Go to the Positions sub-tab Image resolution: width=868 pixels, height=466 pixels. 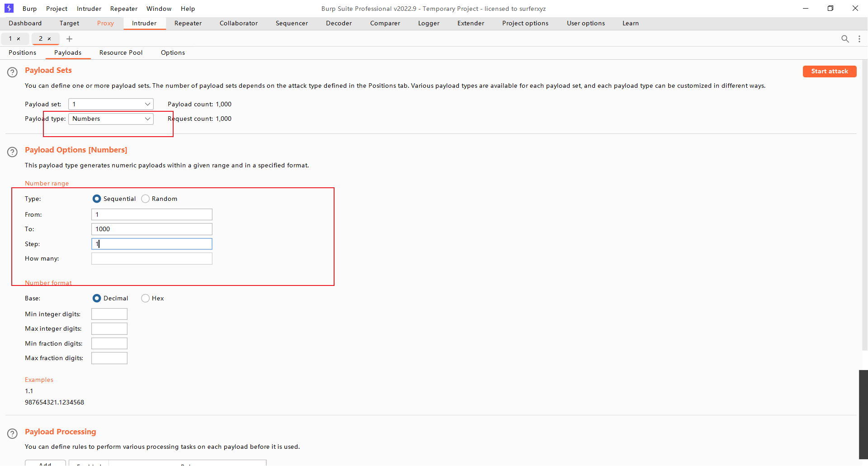point(22,52)
